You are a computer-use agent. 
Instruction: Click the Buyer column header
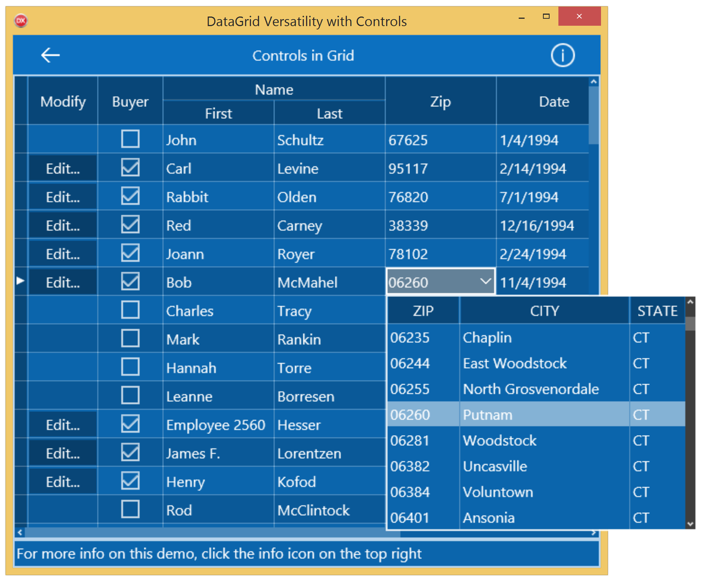click(130, 101)
